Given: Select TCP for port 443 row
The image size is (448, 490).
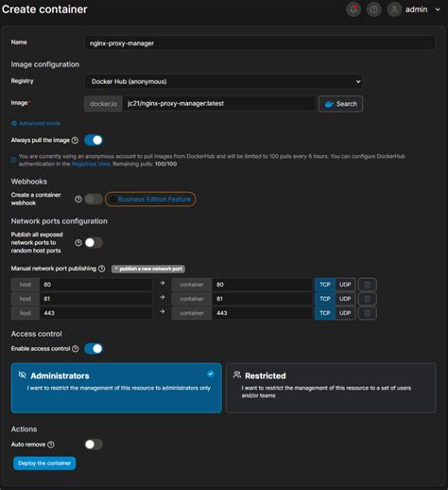Looking at the screenshot, I should click(325, 313).
